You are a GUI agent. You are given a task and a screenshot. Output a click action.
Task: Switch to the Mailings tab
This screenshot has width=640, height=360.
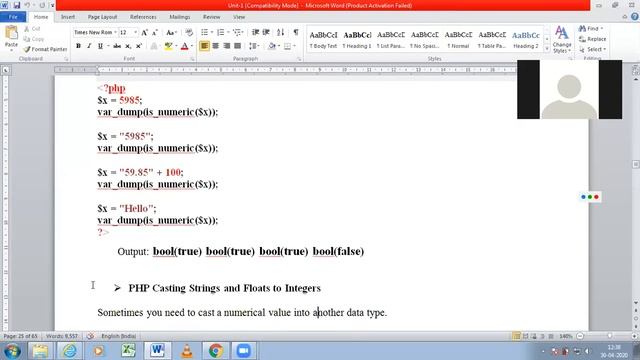[180, 17]
